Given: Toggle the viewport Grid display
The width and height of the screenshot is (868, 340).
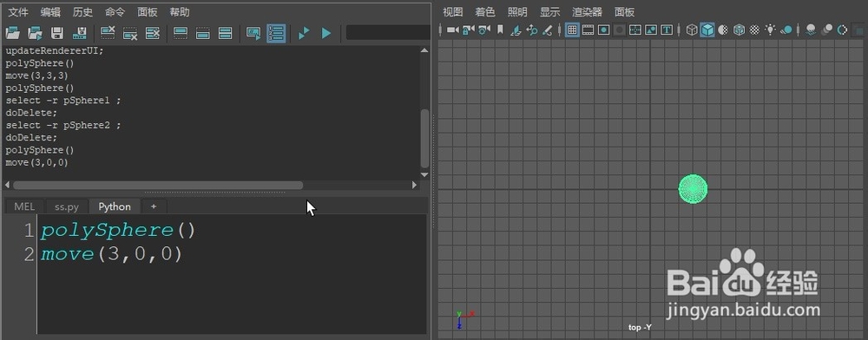Looking at the screenshot, I should (x=572, y=29).
